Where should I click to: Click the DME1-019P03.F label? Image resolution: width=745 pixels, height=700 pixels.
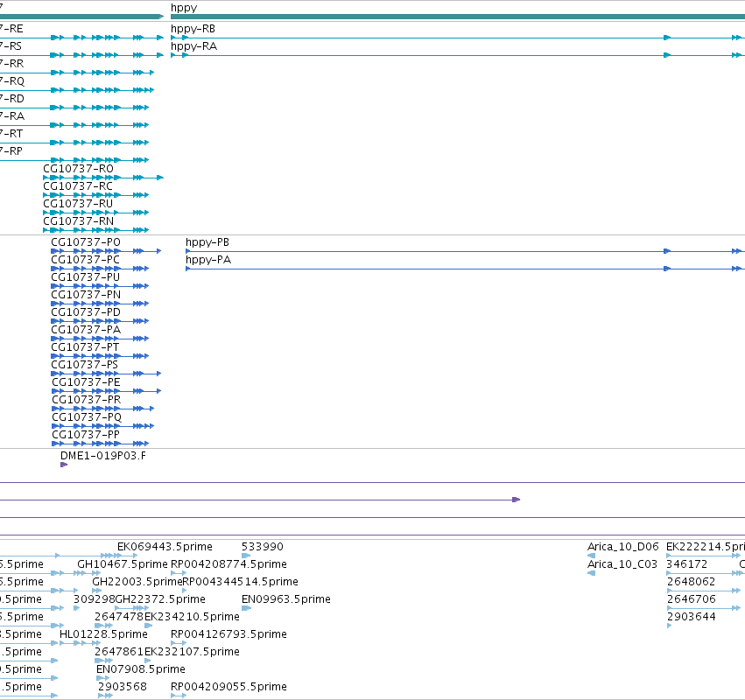(103, 456)
